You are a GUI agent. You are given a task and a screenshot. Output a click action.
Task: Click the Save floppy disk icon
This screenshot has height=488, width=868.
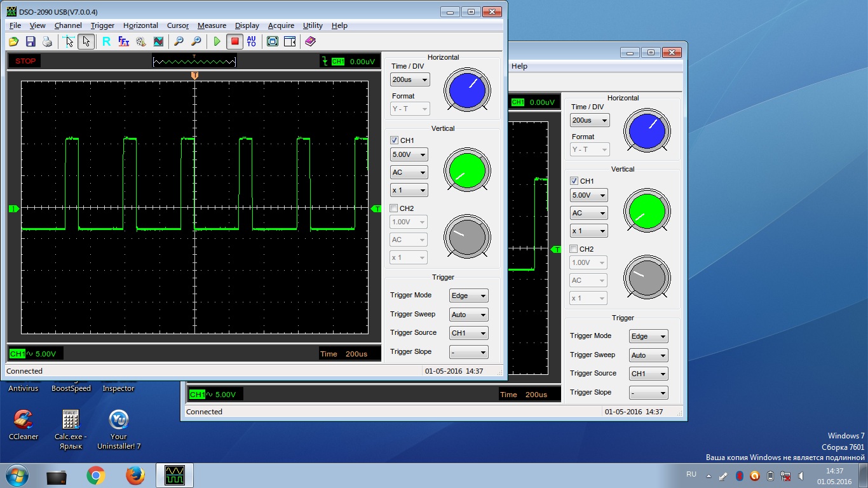(x=31, y=42)
